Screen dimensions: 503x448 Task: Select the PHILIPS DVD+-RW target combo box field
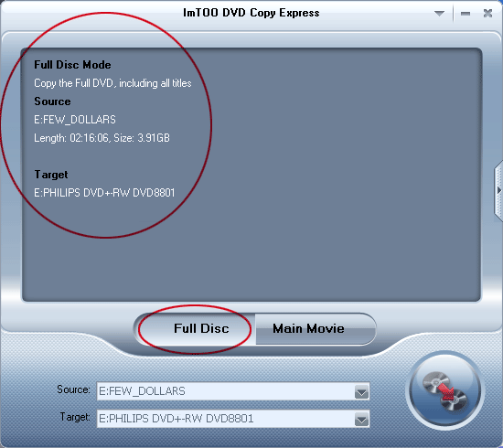tap(233, 419)
